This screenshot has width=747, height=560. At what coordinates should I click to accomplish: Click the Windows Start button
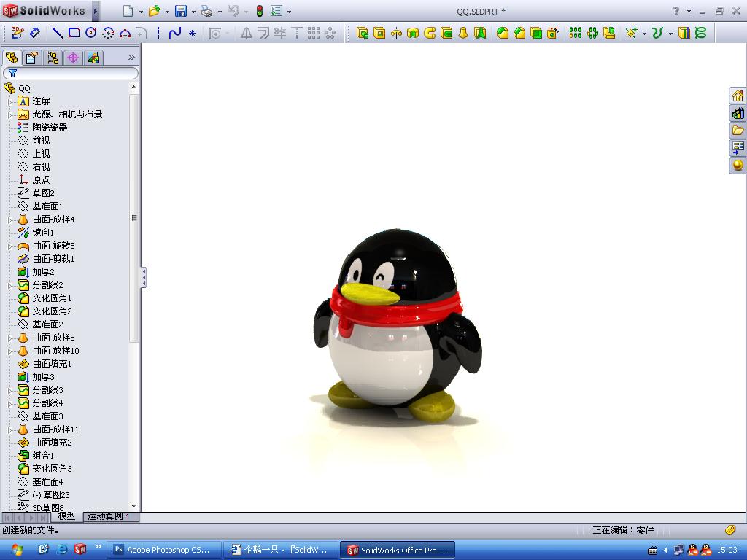point(17,550)
